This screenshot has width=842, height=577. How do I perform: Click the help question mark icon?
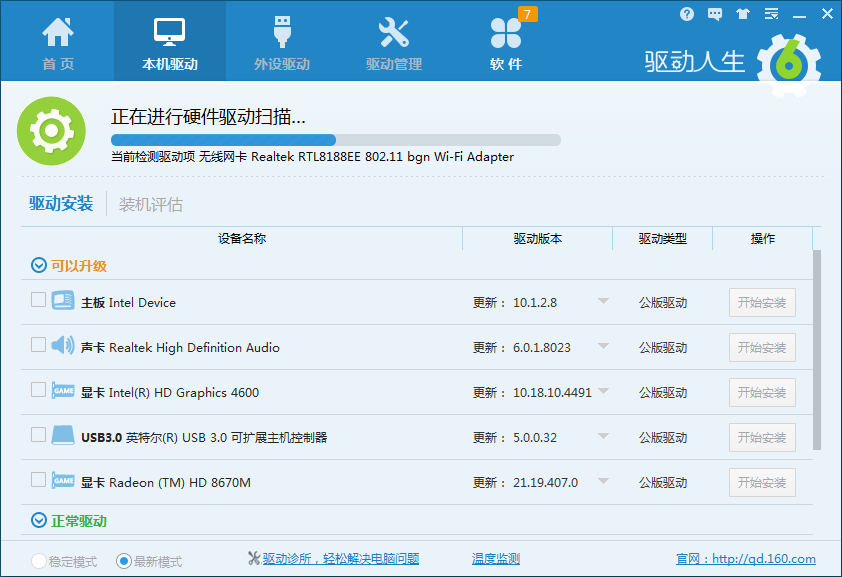click(x=687, y=14)
